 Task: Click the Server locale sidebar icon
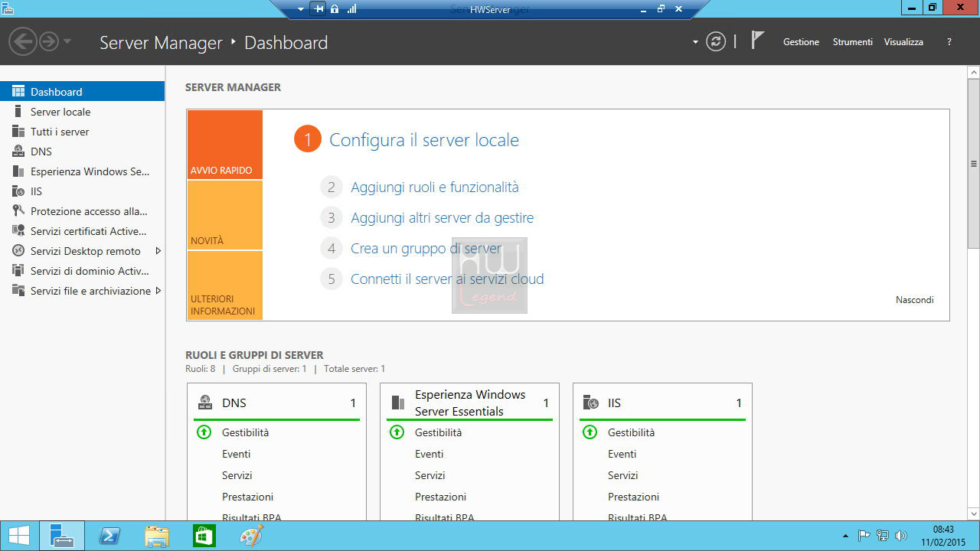(x=18, y=112)
